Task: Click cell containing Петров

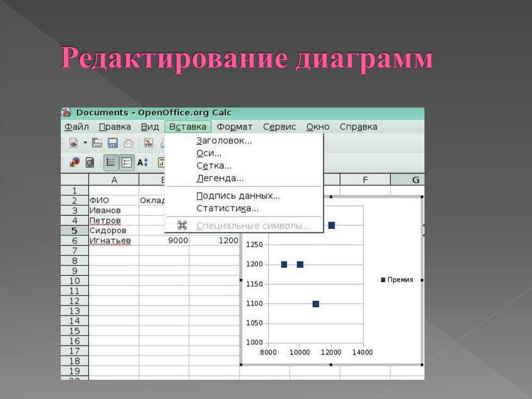Action: click(x=114, y=220)
